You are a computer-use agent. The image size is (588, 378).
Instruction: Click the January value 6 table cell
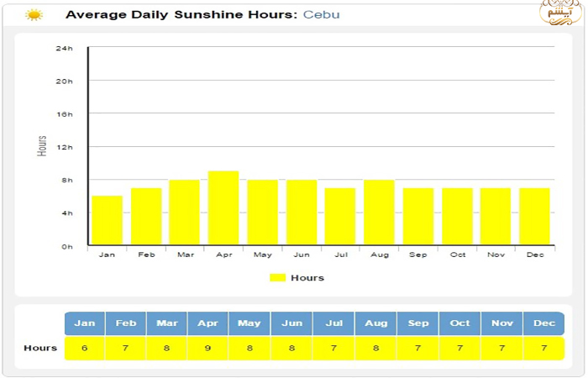85,348
